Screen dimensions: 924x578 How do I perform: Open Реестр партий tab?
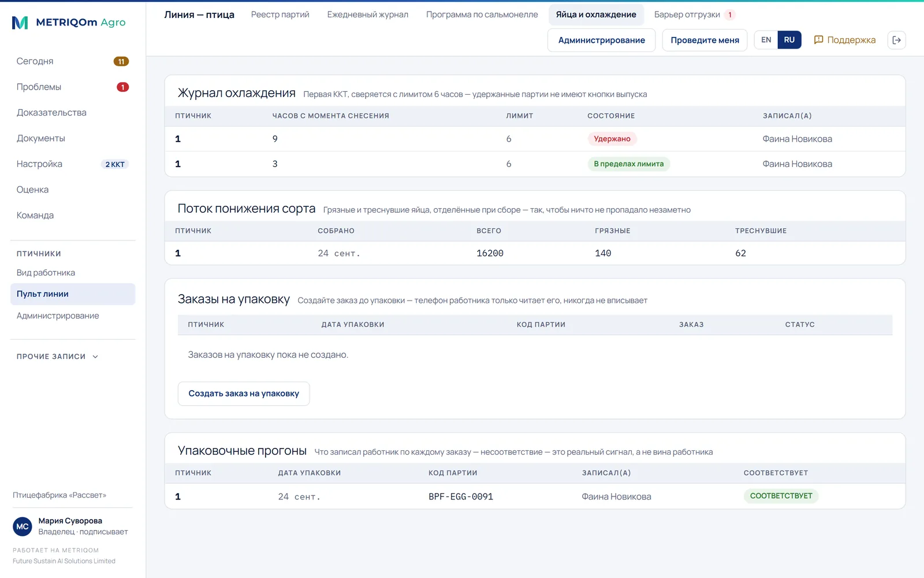(x=280, y=14)
